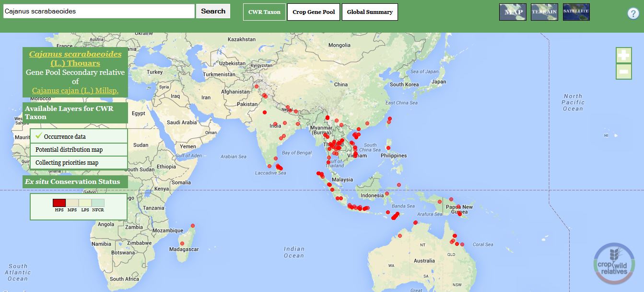Click the Ethiopia map label
The image size is (644, 292).
(166, 167)
